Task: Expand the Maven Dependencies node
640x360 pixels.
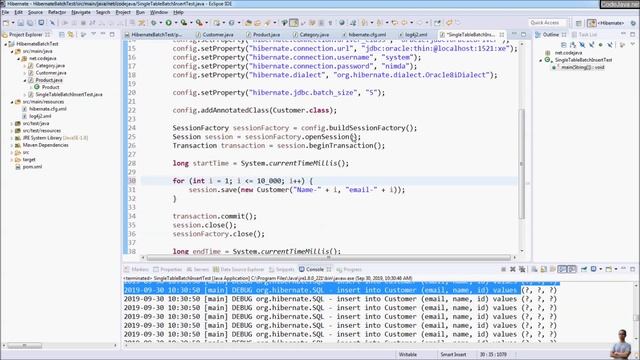Action: (12, 145)
